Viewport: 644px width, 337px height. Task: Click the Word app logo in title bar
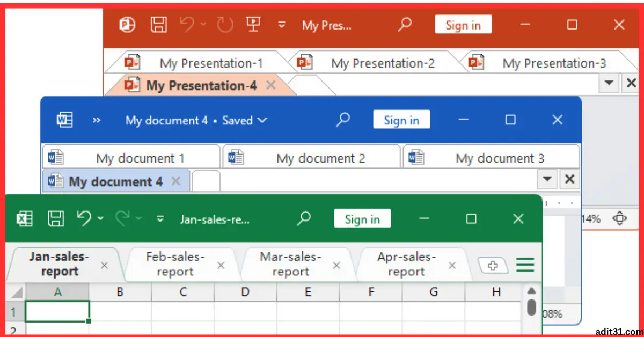point(65,120)
